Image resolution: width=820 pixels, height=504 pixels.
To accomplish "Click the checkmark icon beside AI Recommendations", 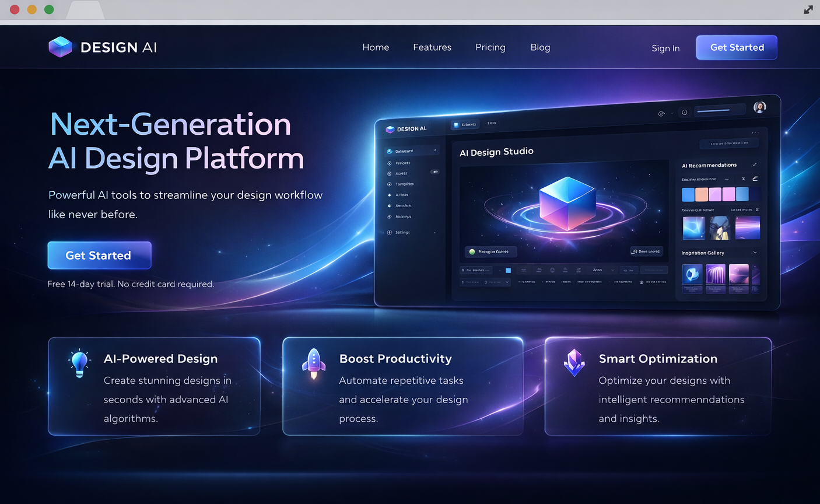I will 755,164.
